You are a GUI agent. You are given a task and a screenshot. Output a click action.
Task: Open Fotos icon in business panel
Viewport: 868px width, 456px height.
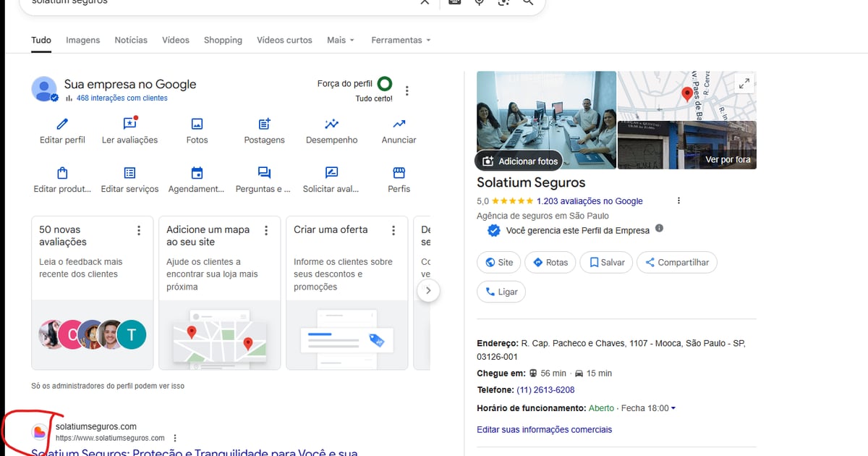(197, 124)
